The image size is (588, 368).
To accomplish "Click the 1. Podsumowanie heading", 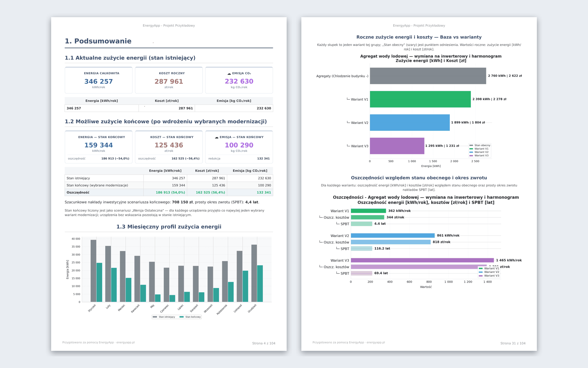I will coord(98,41).
